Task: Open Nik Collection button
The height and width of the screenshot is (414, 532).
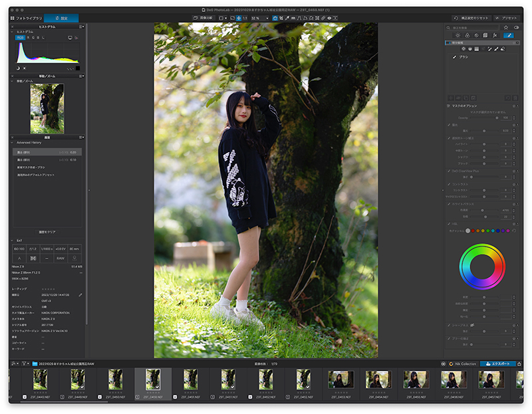Action: pos(463,363)
